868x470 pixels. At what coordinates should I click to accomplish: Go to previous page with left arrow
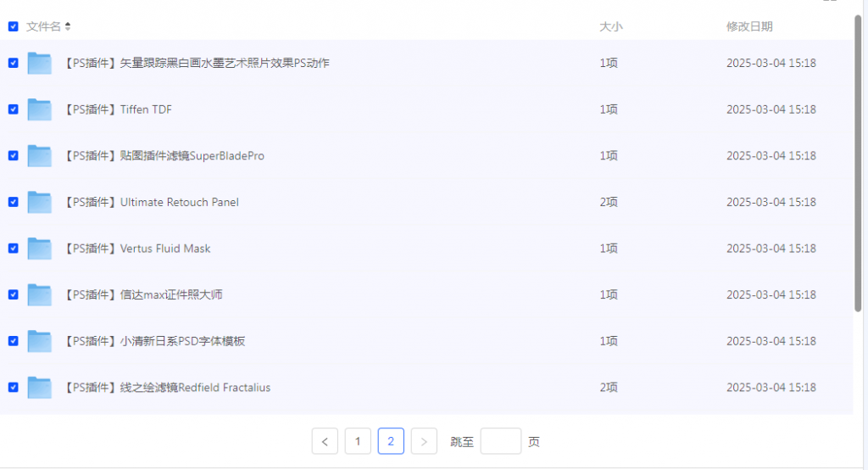[x=325, y=441]
